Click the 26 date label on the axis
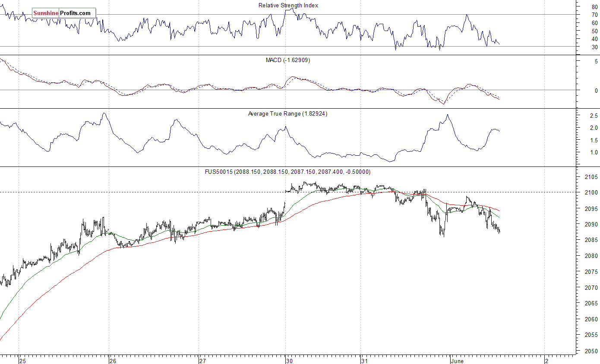 [x=112, y=361]
